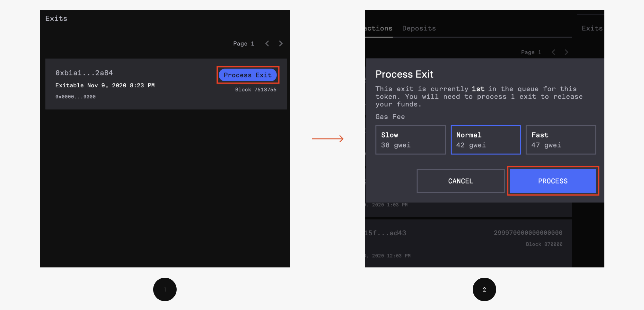Click 'Block 870000' label
The image size is (644, 310).
coord(544,244)
